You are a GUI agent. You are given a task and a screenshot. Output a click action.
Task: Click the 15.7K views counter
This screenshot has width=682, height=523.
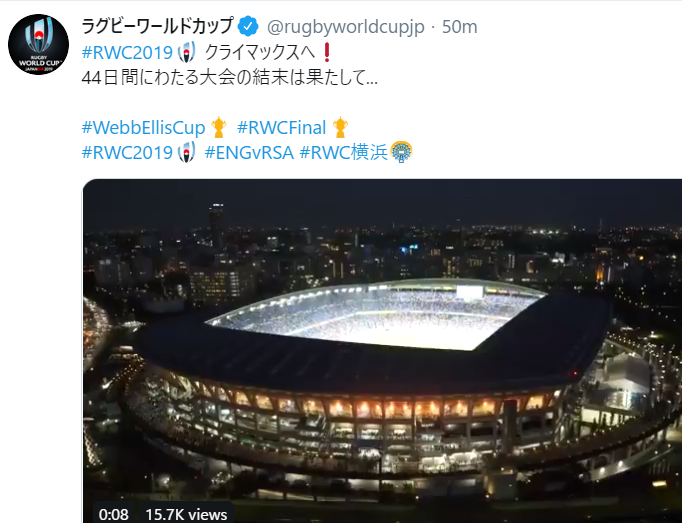coord(186,515)
